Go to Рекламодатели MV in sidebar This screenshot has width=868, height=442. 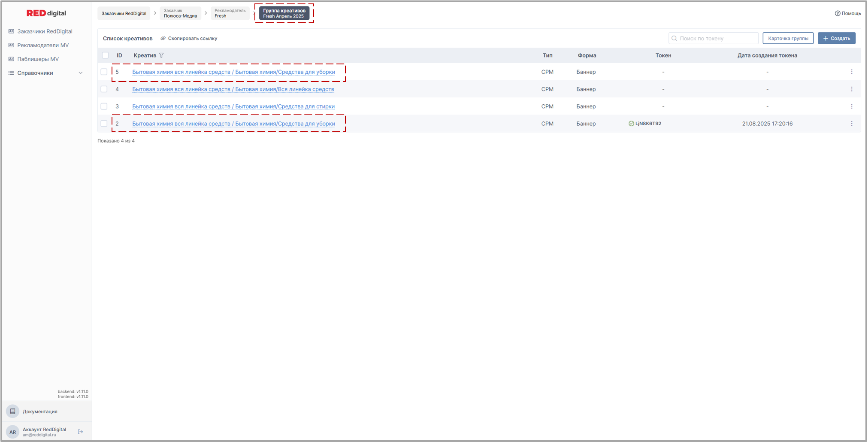click(x=43, y=45)
